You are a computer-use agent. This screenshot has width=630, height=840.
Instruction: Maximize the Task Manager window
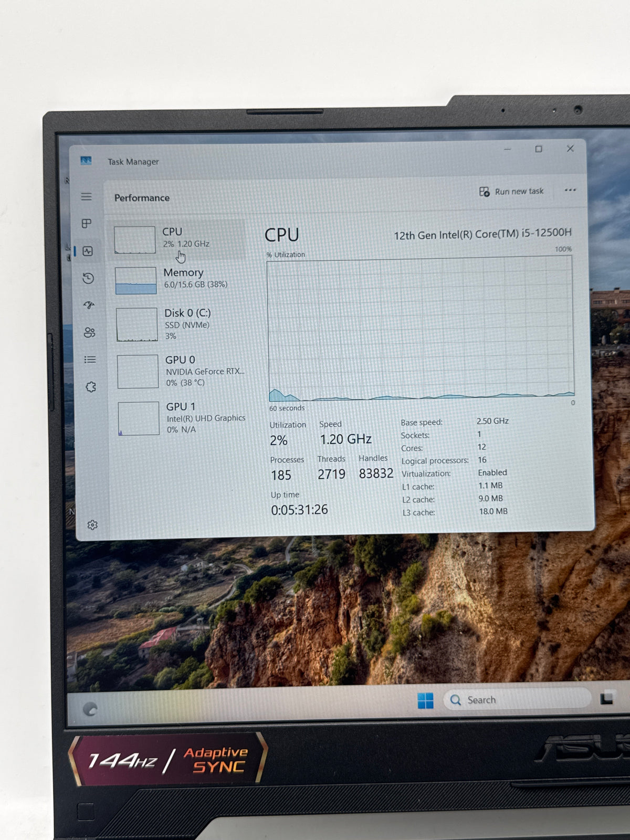pyautogui.click(x=539, y=149)
